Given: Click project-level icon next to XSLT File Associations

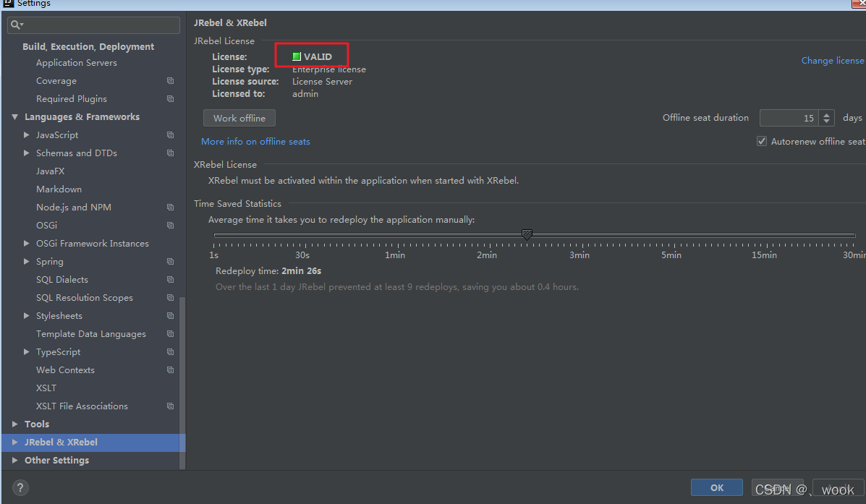Looking at the screenshot, I should click(170, 406).
